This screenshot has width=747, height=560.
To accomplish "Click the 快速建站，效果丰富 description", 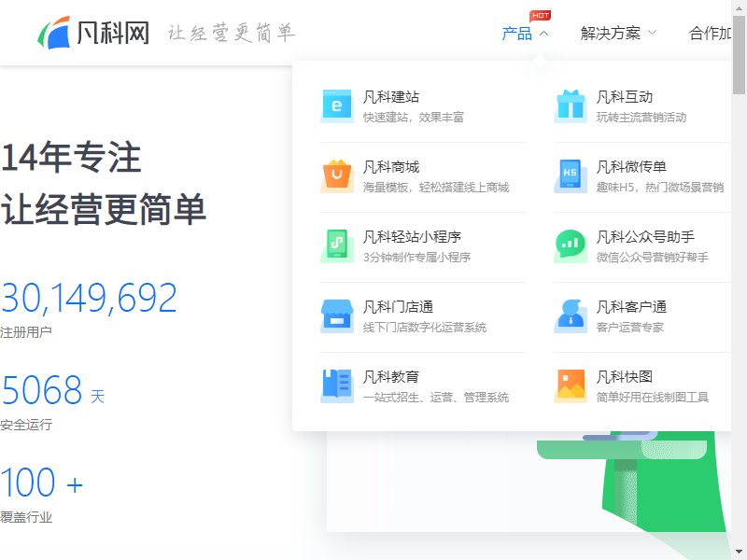I will point(414,118).
